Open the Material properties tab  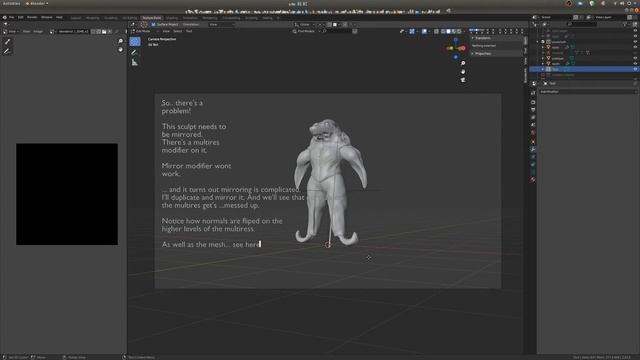[533, 179]
